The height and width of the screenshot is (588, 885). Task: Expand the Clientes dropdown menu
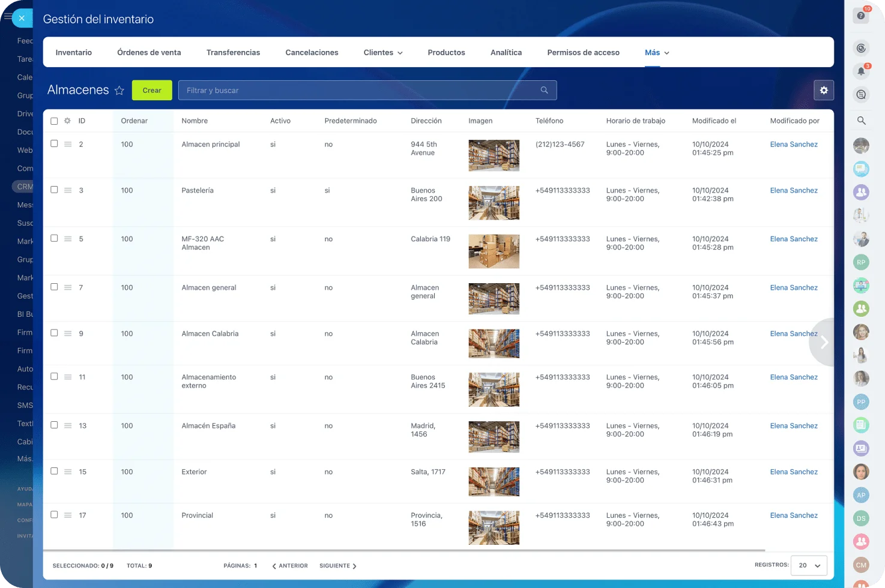(x=383, y=53)
